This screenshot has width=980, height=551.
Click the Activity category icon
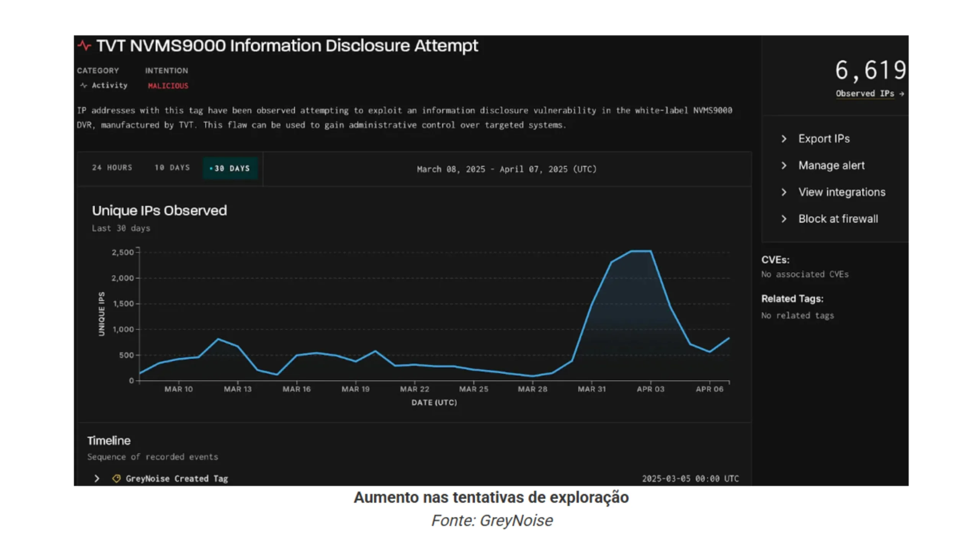(83, 85)
